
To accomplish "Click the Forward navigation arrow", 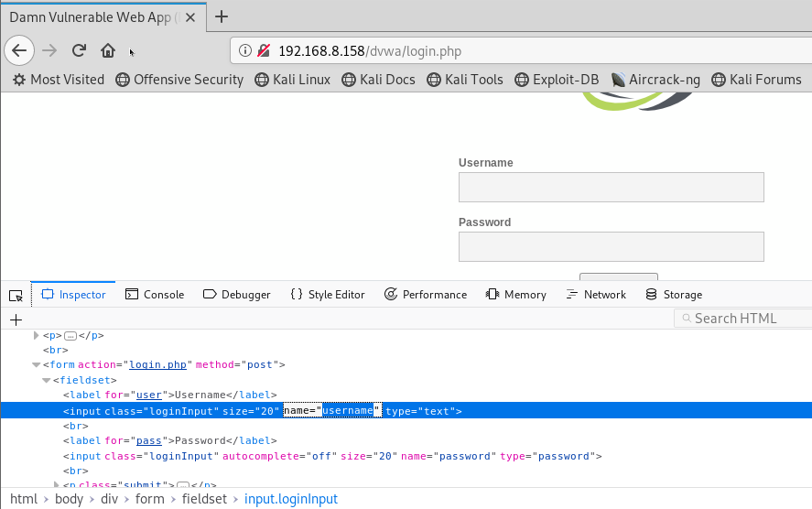I will click(49, 50).
